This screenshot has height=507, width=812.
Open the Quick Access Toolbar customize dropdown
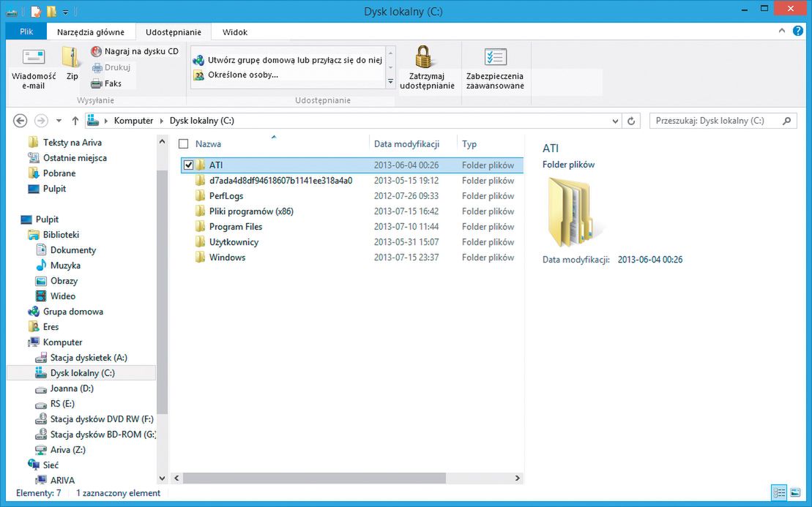pos(66,12)
